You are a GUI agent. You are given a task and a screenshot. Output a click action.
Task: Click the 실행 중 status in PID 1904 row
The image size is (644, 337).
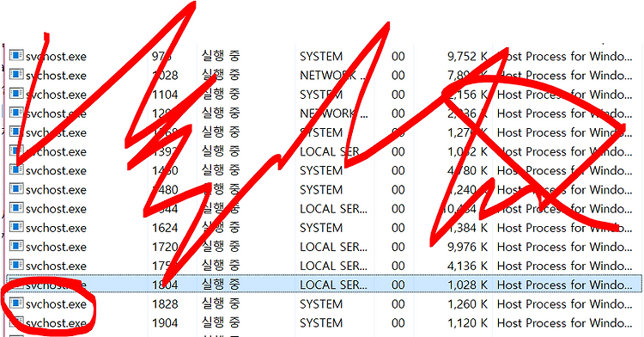221,323
